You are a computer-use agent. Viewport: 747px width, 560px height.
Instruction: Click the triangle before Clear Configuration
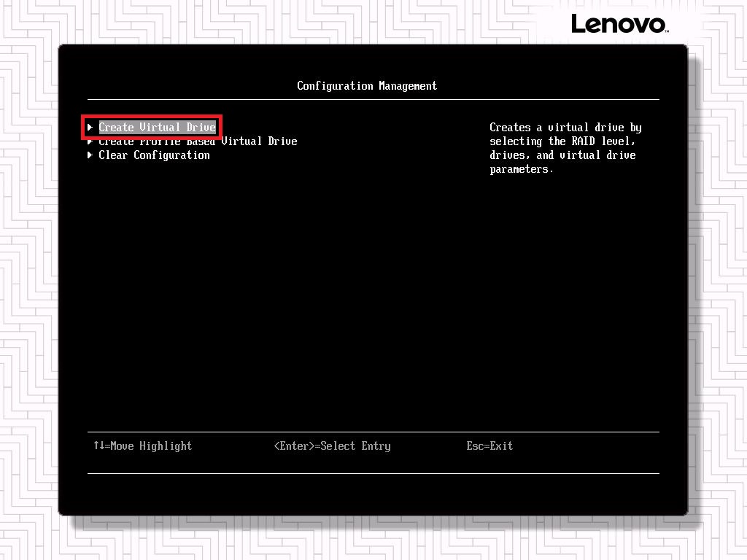(x=90, y=155)
